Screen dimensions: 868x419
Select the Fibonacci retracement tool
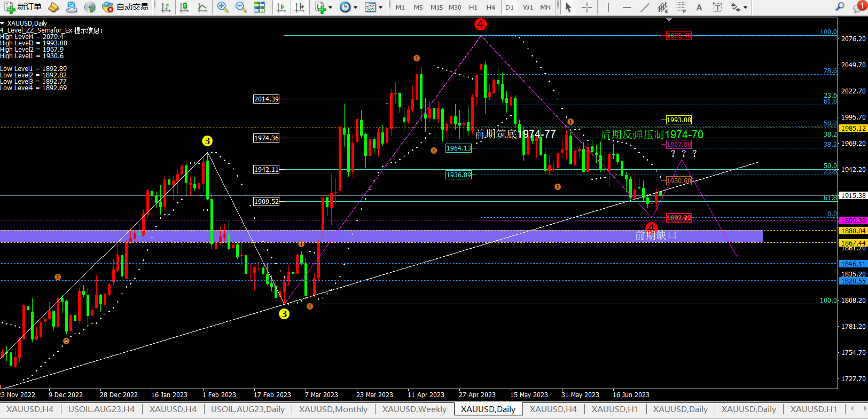coord(681,7)
